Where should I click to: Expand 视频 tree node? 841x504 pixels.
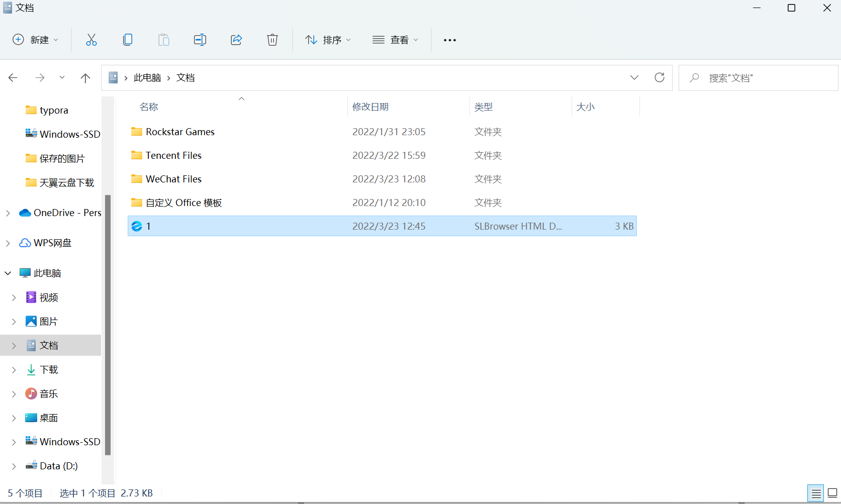point(14,297)
